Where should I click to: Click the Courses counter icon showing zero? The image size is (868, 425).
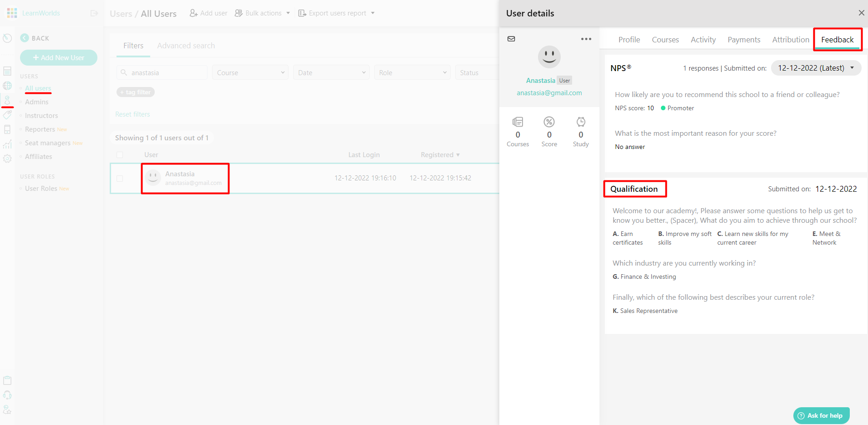pos(518,122)
